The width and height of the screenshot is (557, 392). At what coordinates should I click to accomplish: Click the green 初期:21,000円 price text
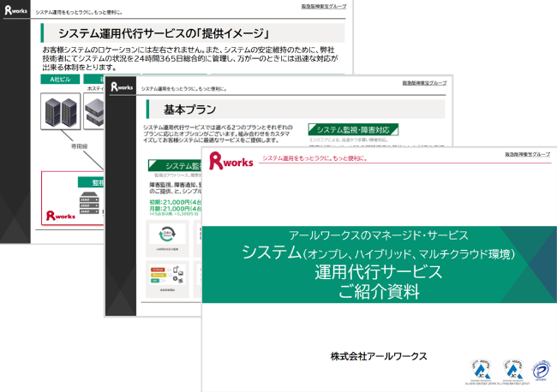point(176,202)
